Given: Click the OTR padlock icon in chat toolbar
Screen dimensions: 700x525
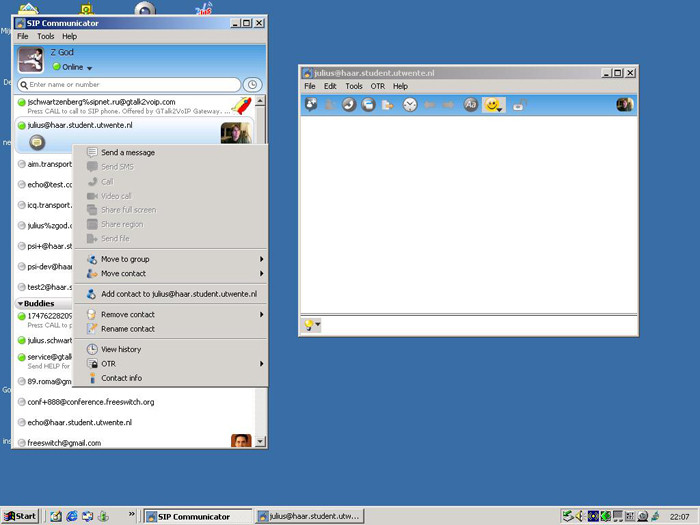Looking at the screenshot, I should pos(518,105).
